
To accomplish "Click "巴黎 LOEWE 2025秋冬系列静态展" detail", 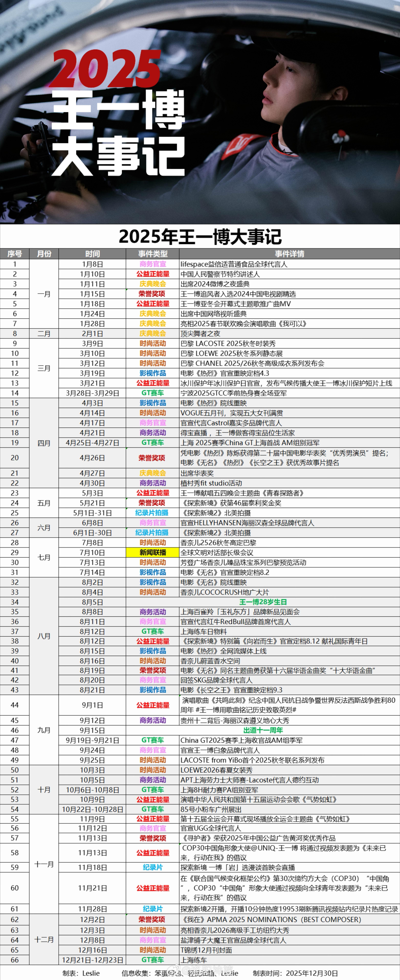I will (x=231, y=353).
